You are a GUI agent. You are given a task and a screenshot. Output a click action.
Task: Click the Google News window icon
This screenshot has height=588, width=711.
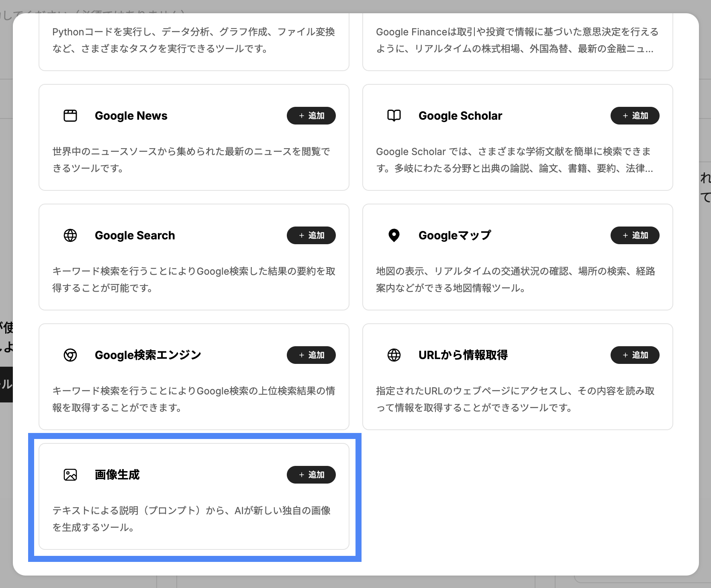click(70, 116)
